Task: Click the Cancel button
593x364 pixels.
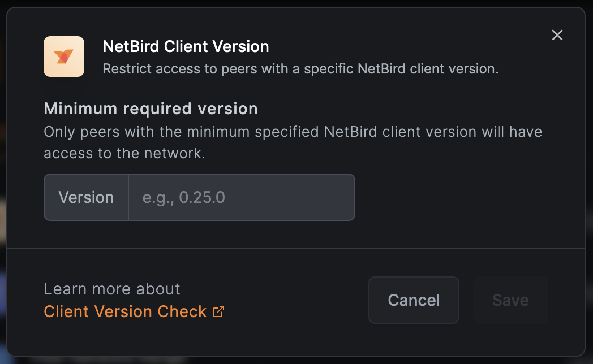Action: click(x=414, y=300)
